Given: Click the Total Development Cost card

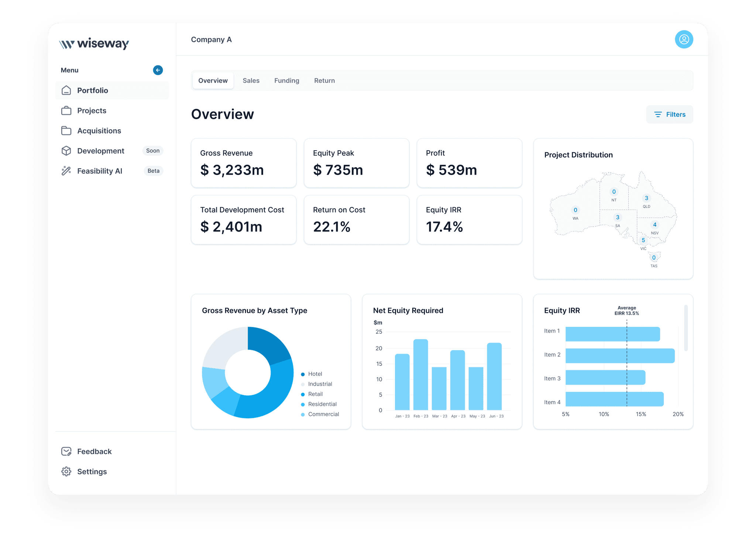Looking at the screenshot, I should 244,220.
